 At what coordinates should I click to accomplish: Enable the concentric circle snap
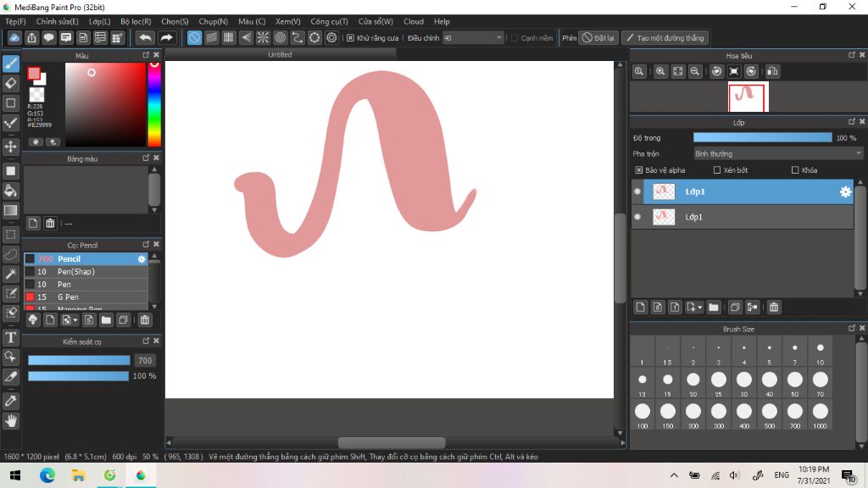click(280, 37)
